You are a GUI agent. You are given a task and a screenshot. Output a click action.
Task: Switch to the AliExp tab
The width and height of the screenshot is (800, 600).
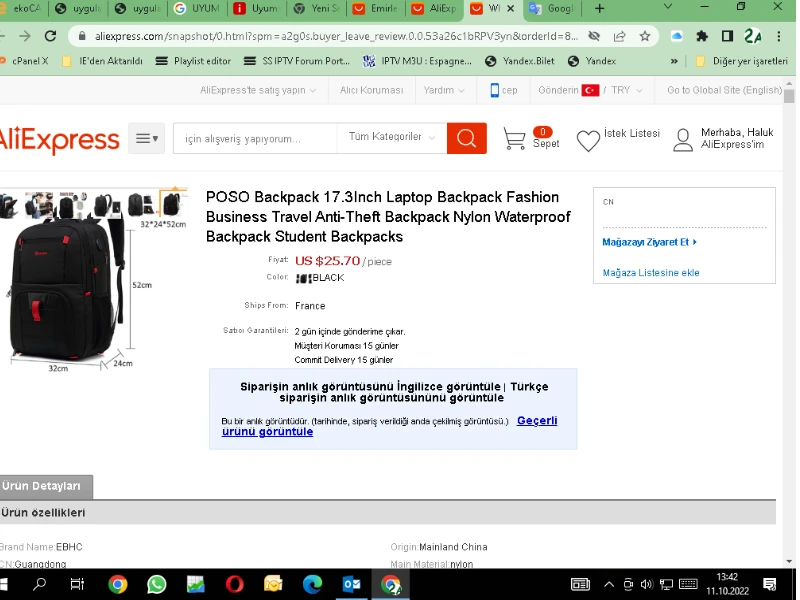pyautogui.click(x=435, y=9)
